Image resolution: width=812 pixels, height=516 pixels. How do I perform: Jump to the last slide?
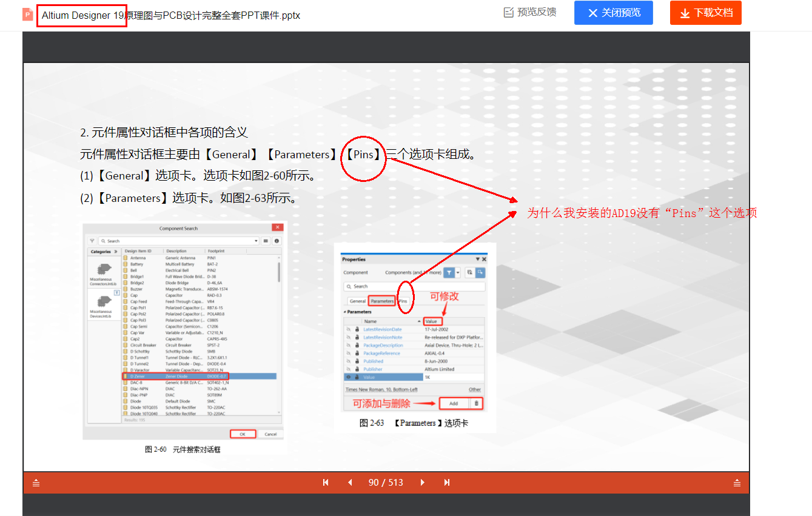coord(447,483)
